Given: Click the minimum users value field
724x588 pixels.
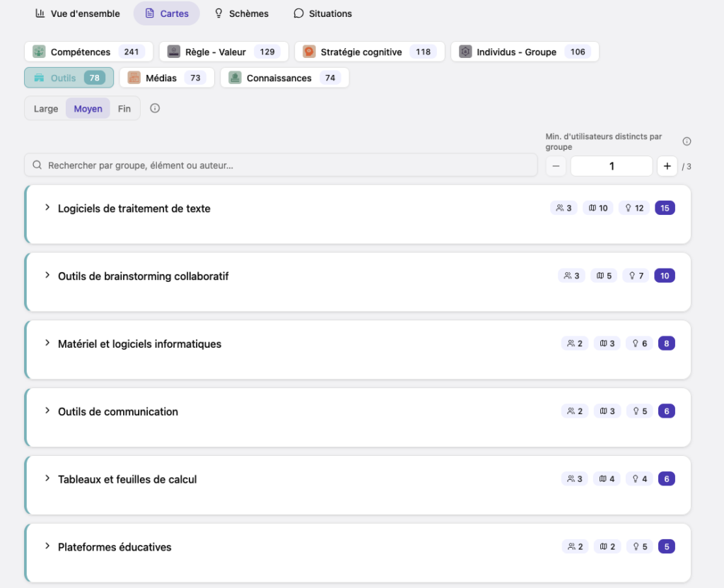Looking at the screenshot, I should 612,166.
